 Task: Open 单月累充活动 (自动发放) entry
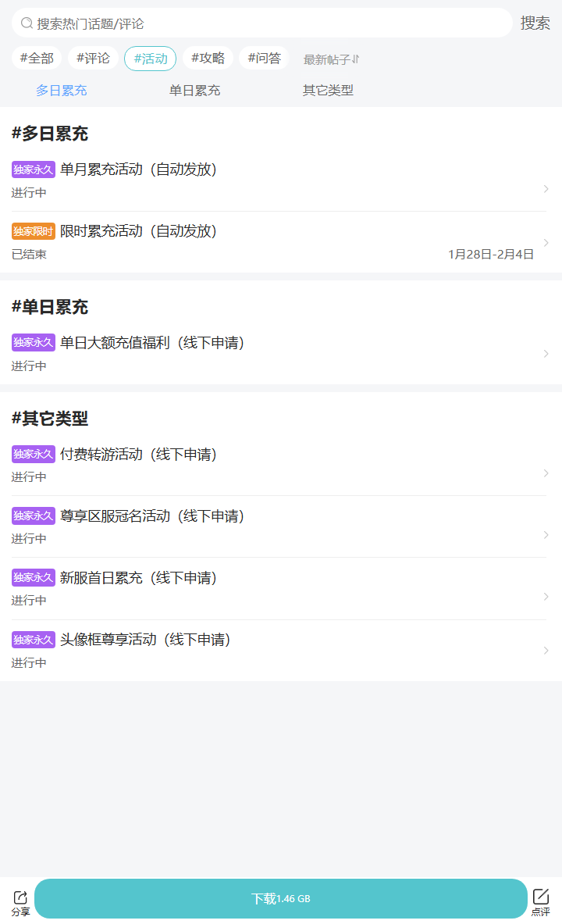pyautogui.click(x=281, y=180)
